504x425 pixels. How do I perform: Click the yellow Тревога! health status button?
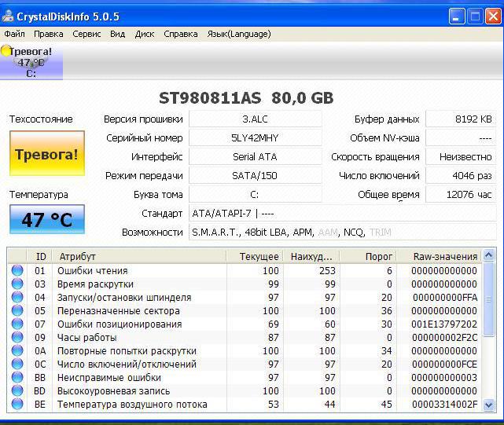click(47, 153)
